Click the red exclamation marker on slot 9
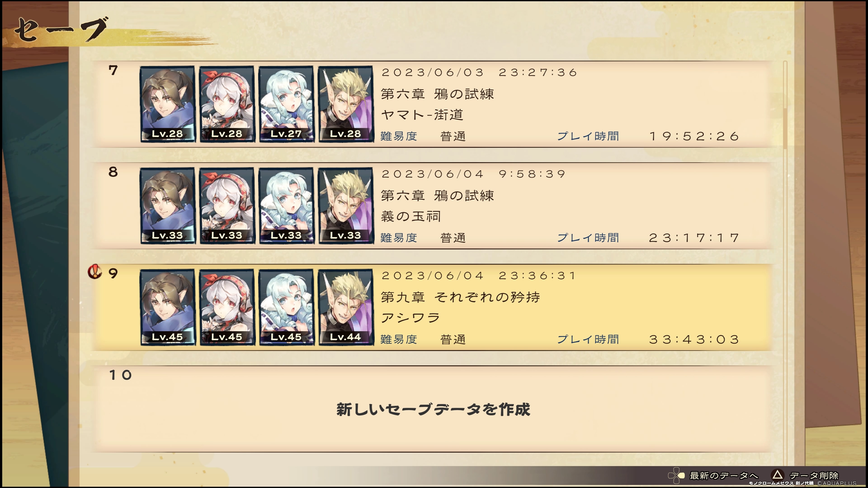The width and height of the screenshot is (868, 488). [95, 271]
